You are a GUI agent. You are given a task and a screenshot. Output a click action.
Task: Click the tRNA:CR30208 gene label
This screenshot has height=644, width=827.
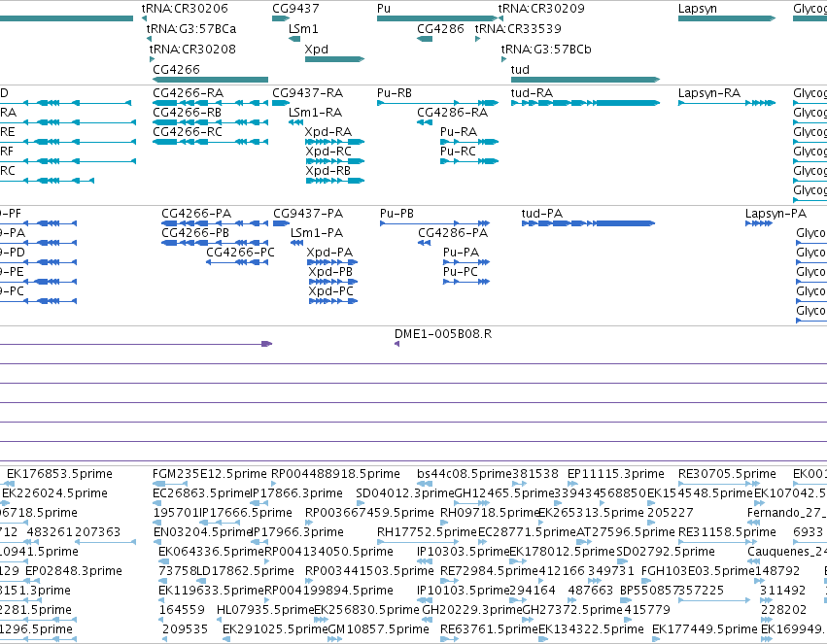tap(192, 50)
